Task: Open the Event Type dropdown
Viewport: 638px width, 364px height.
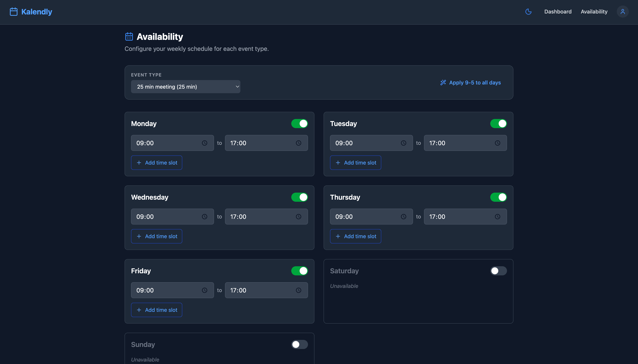Action: 185,87
